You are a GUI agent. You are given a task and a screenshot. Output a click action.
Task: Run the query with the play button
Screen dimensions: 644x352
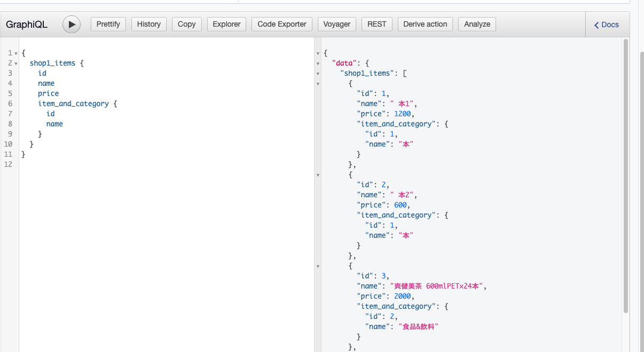coord(72,25)
